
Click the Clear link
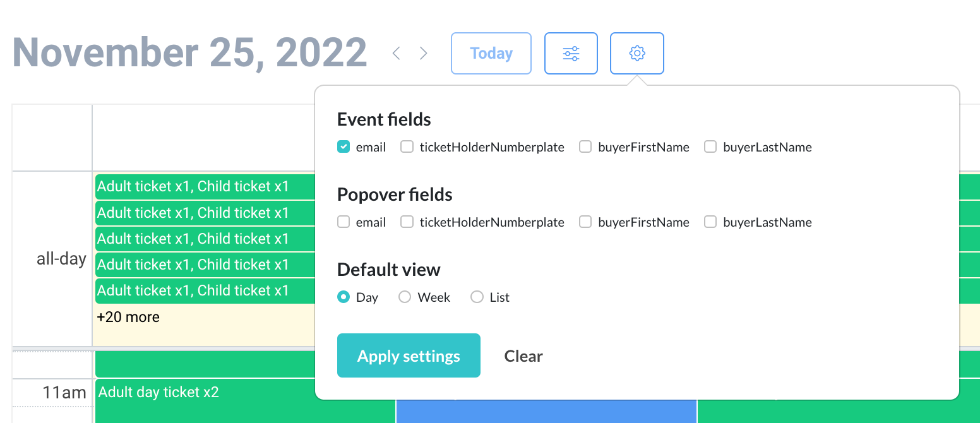[523, 356]
